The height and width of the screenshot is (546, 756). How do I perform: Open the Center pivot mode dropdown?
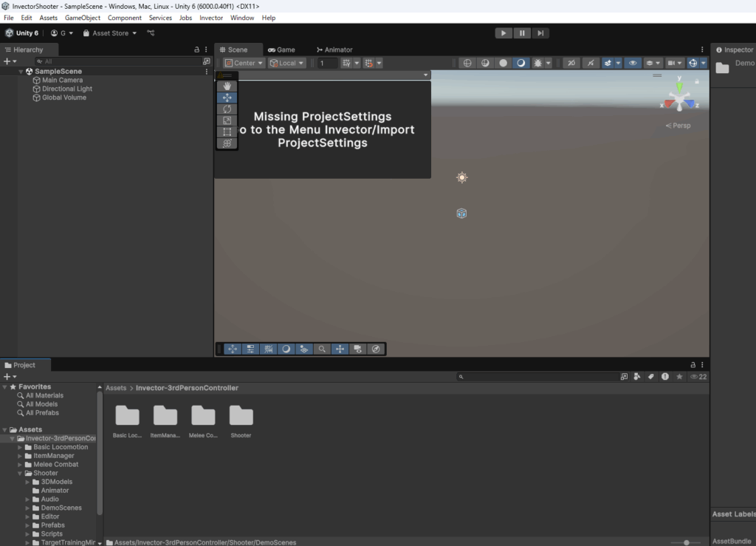pos(244,64)
